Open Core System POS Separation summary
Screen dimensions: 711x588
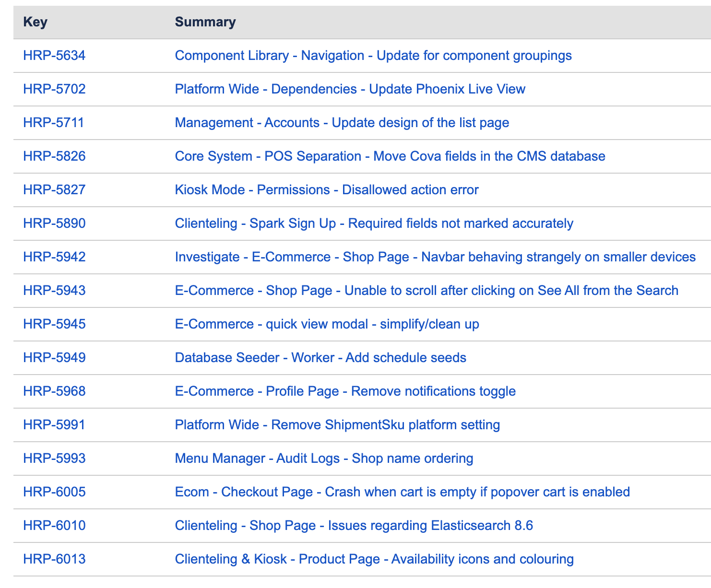(390, 156)
